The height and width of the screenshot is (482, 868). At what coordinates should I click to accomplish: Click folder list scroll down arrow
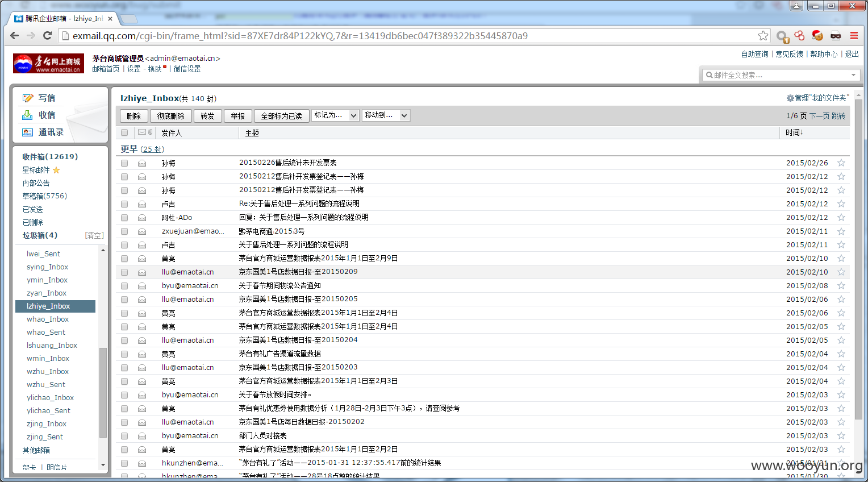[103, 465]
